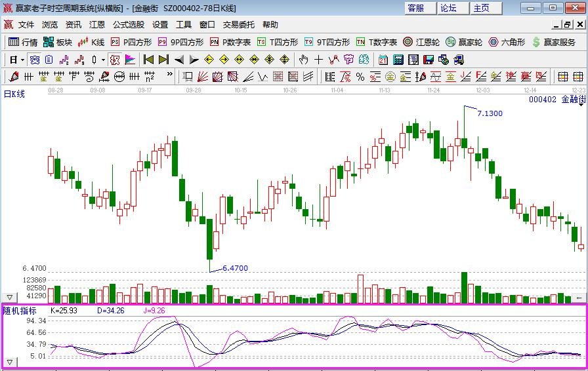
Task: Open the 公式选股 menu
Action: tap(129, 25)
